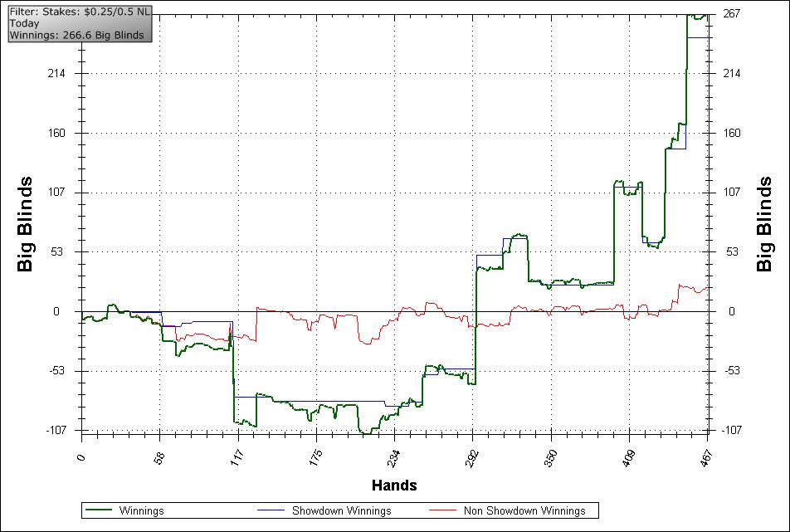Select the Showdown Winnings legend label
Screen dimensions: 790x532
pyautogui.click(x=342, y=510)
